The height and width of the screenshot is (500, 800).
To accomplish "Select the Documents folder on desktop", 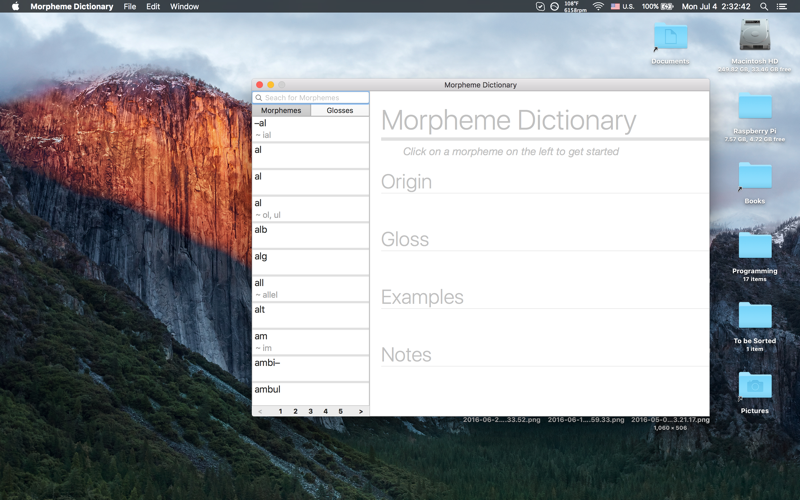I will tap(670, 37).
